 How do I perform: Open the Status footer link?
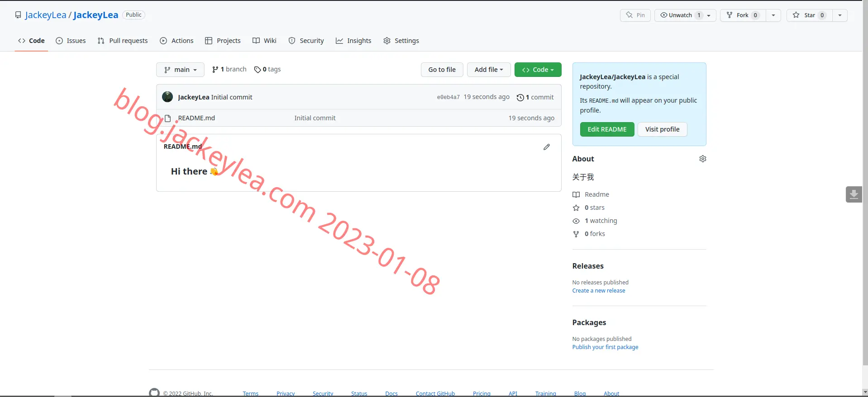(359, 393)
